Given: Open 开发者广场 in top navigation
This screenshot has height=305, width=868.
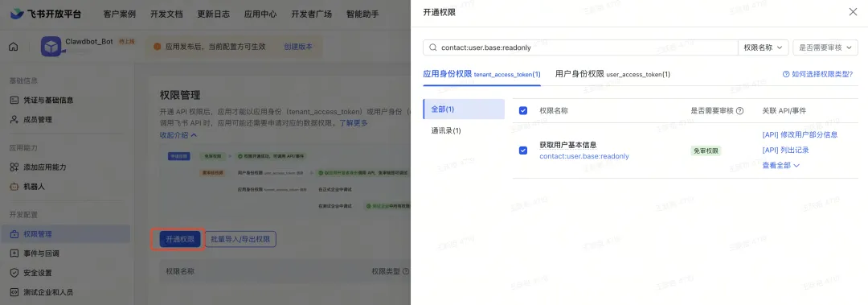Looking at the screenshot, I should pyautogui.click(x=312, y=14).
